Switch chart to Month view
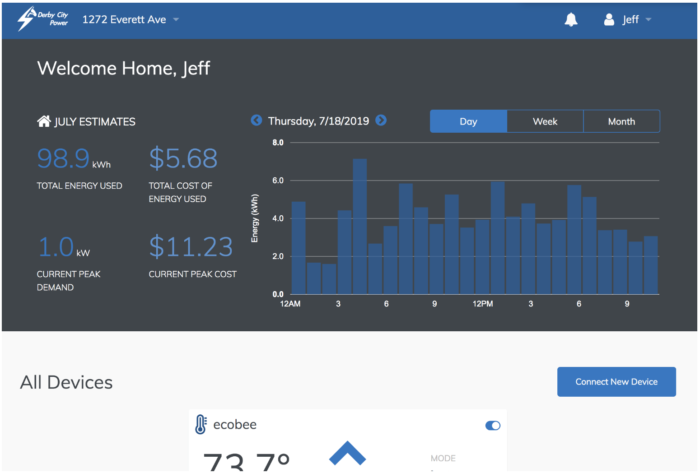The width and height of the screenshot is (700, 473). [621, 121]
